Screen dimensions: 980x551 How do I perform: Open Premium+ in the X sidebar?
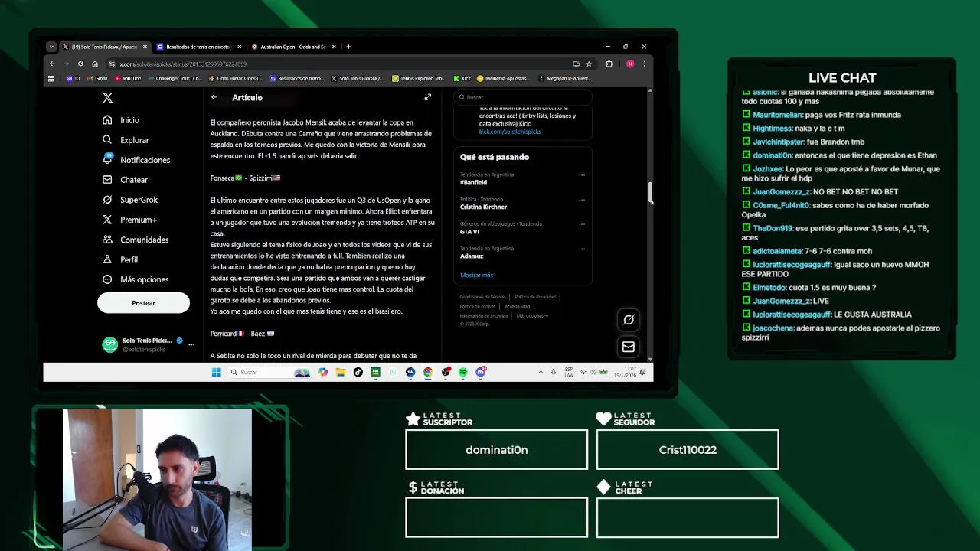tap(130, 220)
